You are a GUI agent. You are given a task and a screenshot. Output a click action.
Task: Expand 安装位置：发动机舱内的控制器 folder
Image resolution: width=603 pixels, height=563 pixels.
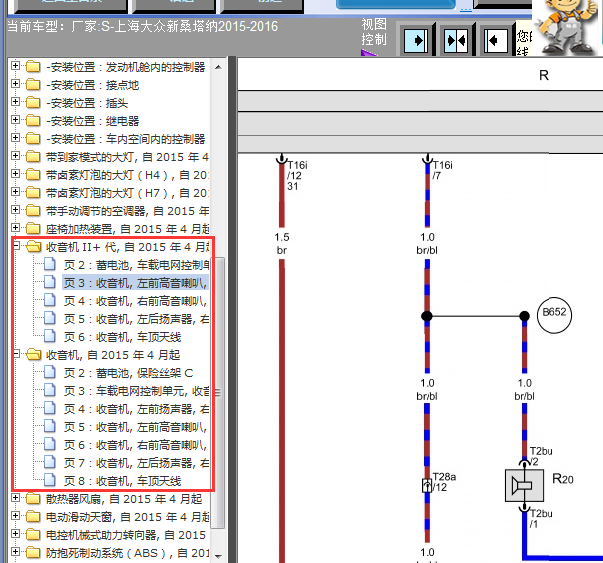tap(15, 66)
